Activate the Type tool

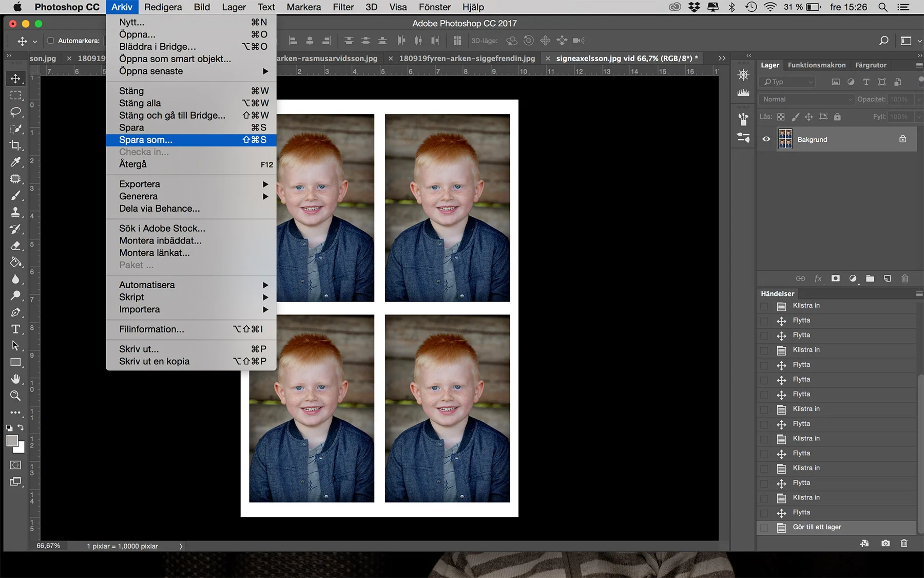click(15, 329)
